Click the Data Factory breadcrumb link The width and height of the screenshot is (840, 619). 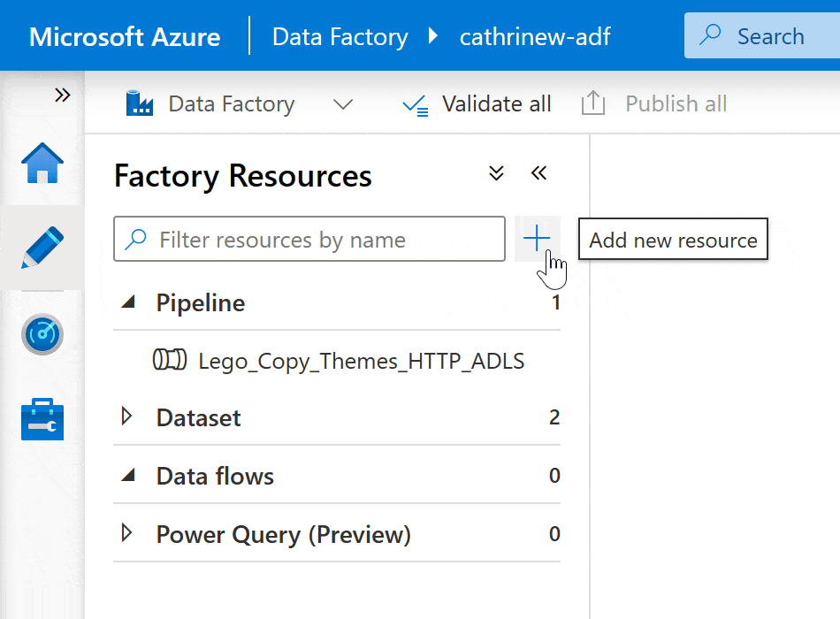340,37
